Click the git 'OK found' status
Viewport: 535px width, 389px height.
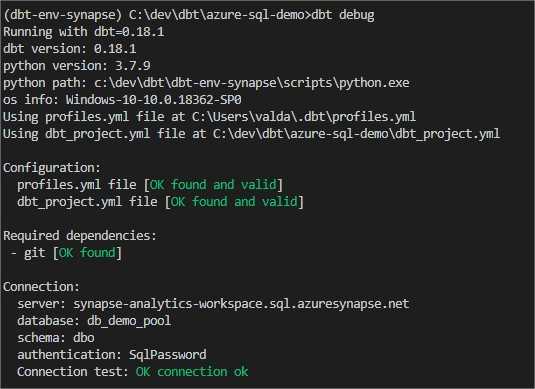click(87, 253)
